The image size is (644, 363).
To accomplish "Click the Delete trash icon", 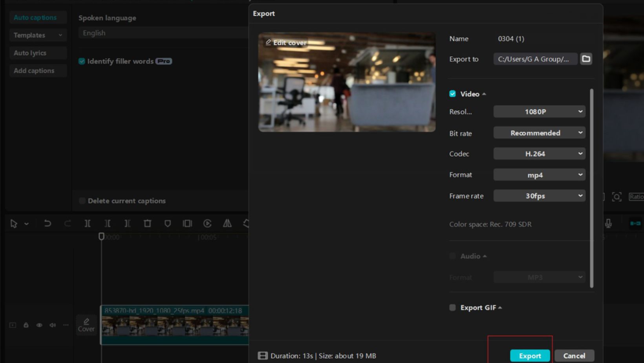I will (147, 224).
